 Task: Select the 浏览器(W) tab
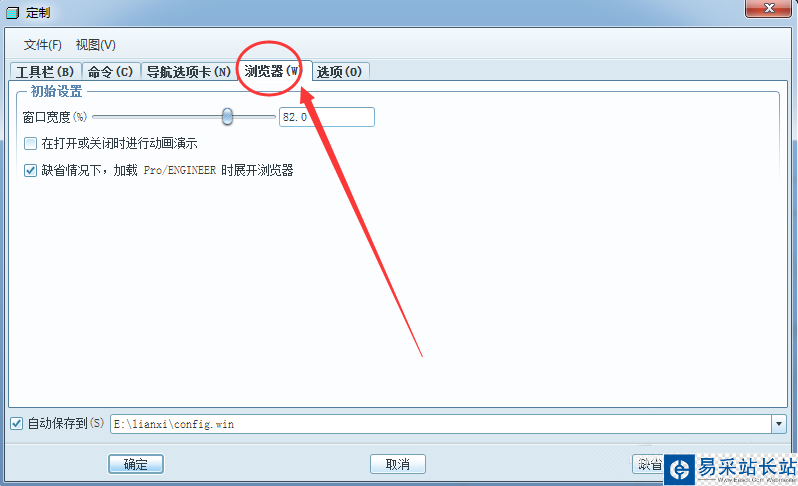pyautogui.click(x=273, y=71)
